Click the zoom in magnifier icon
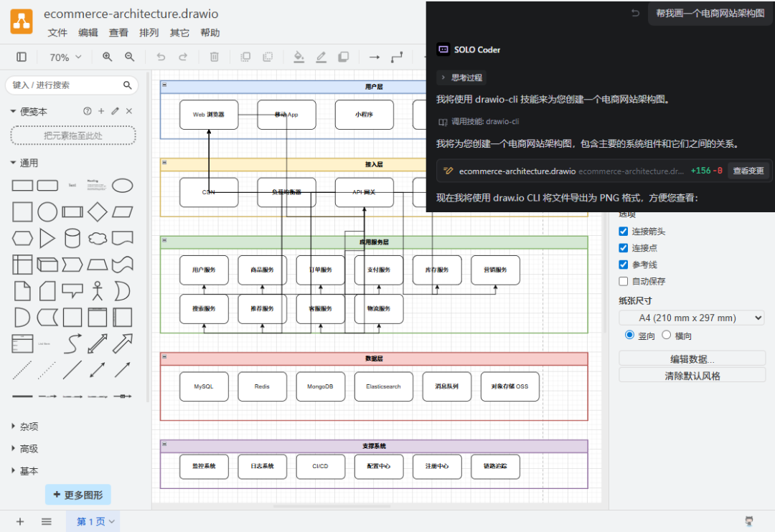Viewport: 775px width, 532px height. point(107,57)
